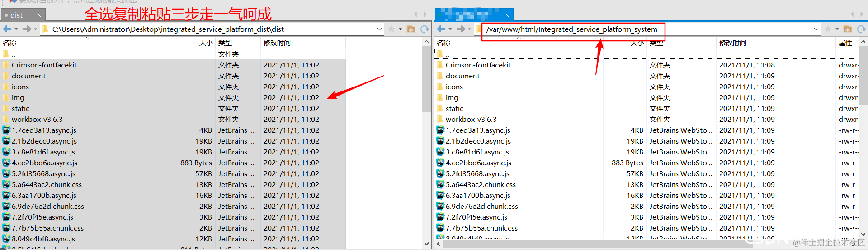868x250 pixels.
Task: Click scroll-up arrow of local pane scrollbar
Action: [426, 42]
